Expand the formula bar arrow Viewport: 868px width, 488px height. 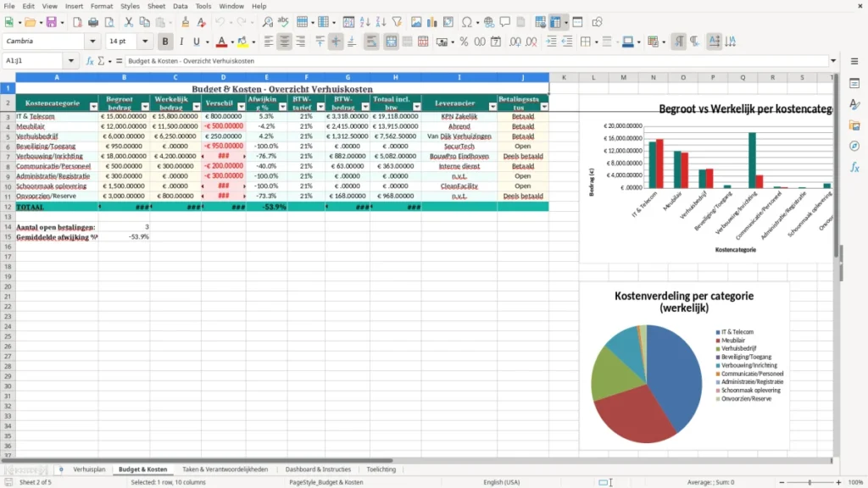click(x=833, y=61)
